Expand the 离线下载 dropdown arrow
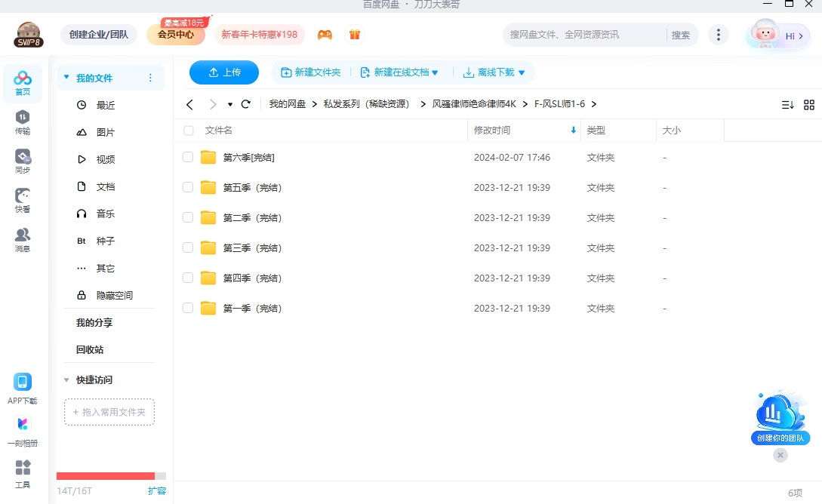The image size is (822, 504). tap(522, 72)
